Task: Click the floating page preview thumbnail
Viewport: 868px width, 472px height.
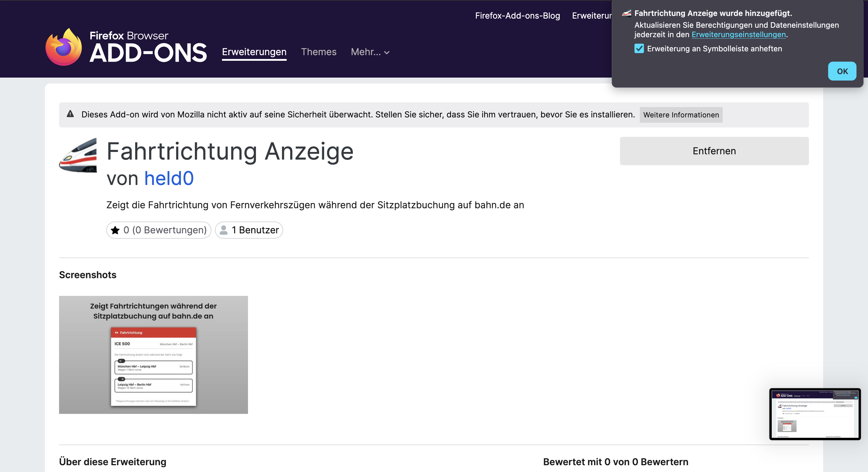Action: tap(815, 414)
